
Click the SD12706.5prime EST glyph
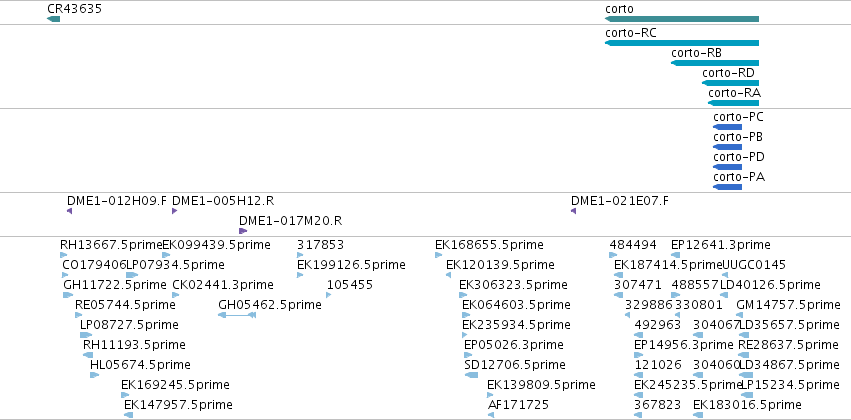[x=471, y=376]
